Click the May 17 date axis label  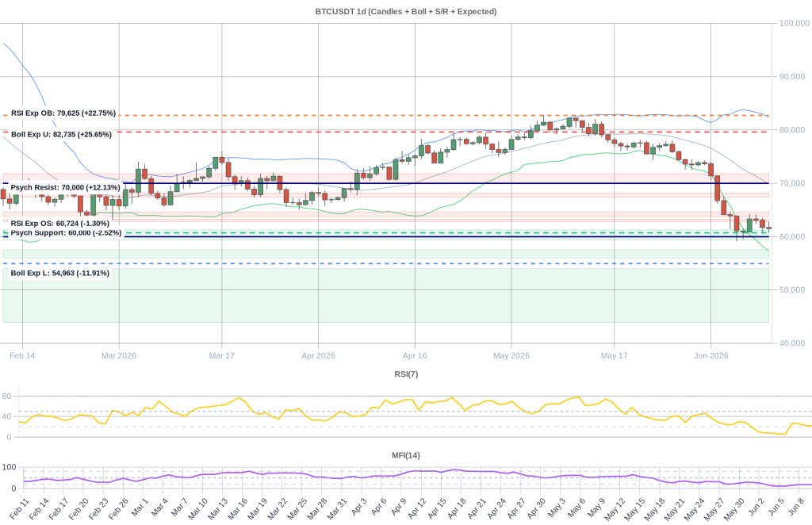[615, 356]
